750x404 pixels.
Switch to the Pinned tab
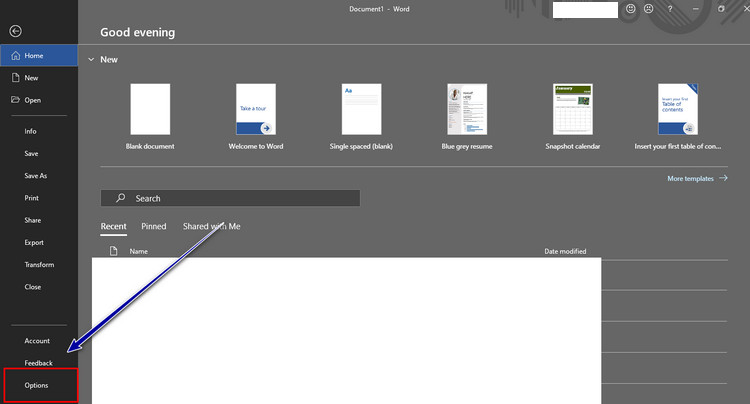tap(154, 226)
